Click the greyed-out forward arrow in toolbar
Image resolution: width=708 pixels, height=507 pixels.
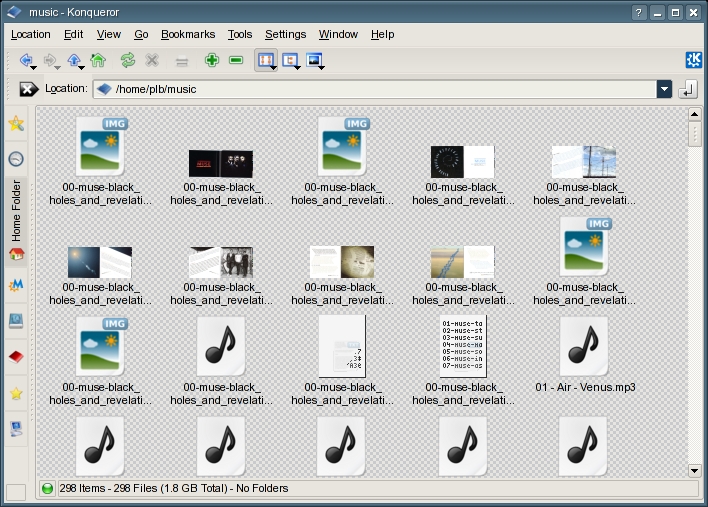point(49,60)
